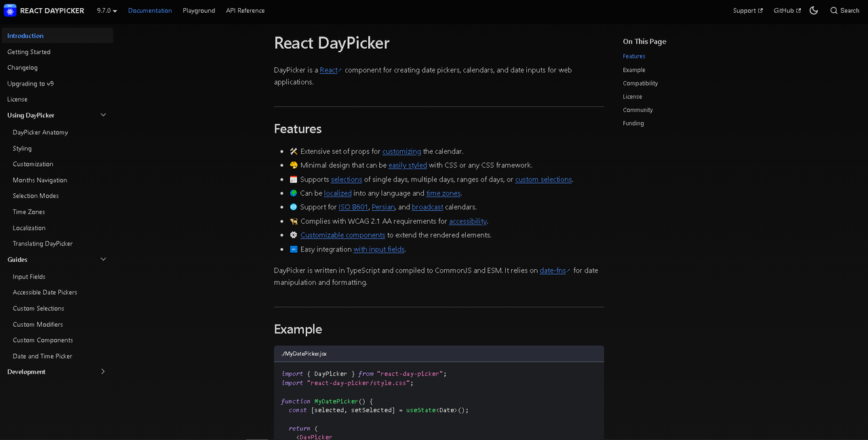Jump to Compatibility in On This Page
The image size is (868, 440).
pos(640,83)
